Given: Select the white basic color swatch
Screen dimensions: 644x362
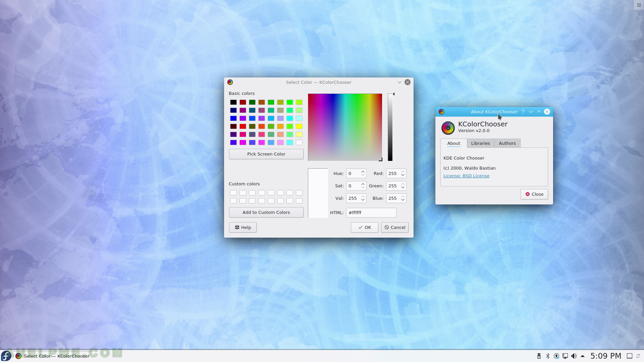Looking at the screenshot, I should [299, 142].
